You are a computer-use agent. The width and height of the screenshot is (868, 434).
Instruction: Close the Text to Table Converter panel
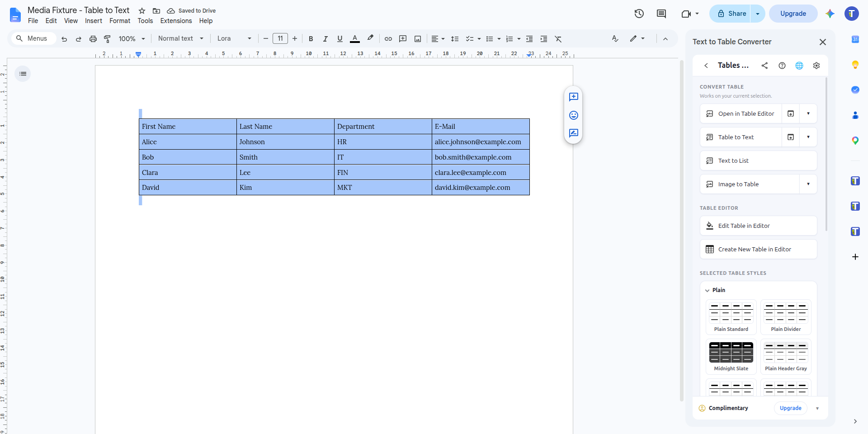pyautogui.click(x=823, y=42)
